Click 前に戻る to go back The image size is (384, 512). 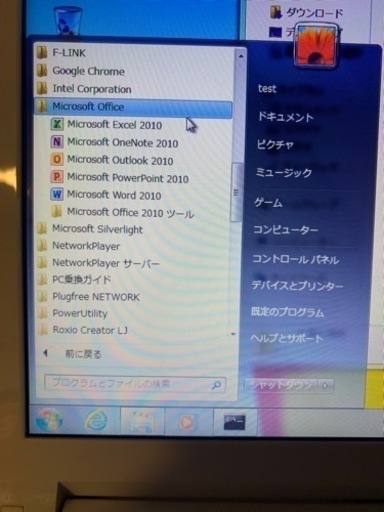point(83,354)
